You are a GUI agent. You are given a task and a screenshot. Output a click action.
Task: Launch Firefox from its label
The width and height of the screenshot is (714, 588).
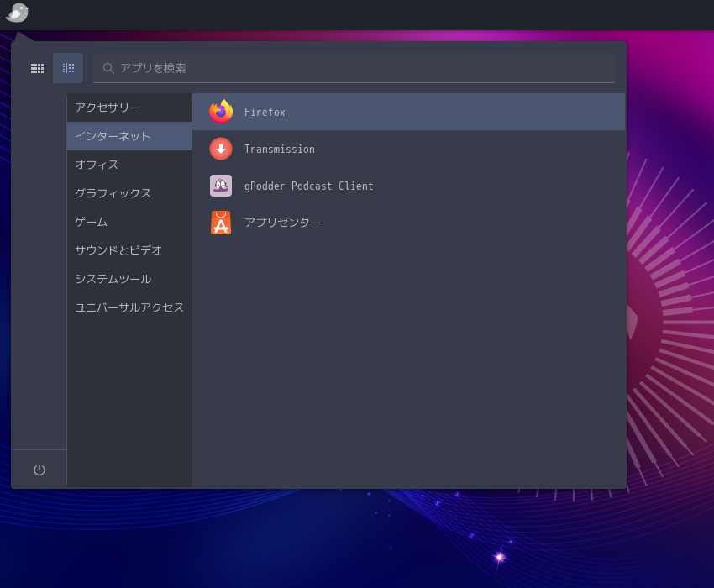pyautogui.click(x=265, y=112)
